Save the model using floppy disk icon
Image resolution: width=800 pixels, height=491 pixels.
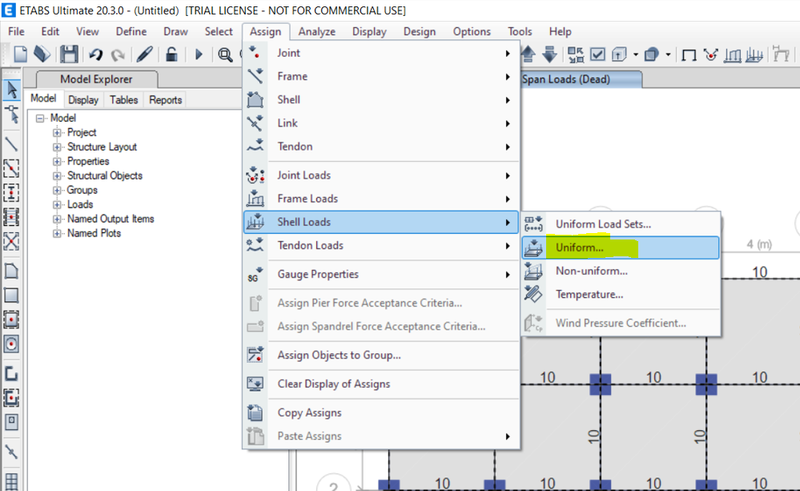(69, 54)
